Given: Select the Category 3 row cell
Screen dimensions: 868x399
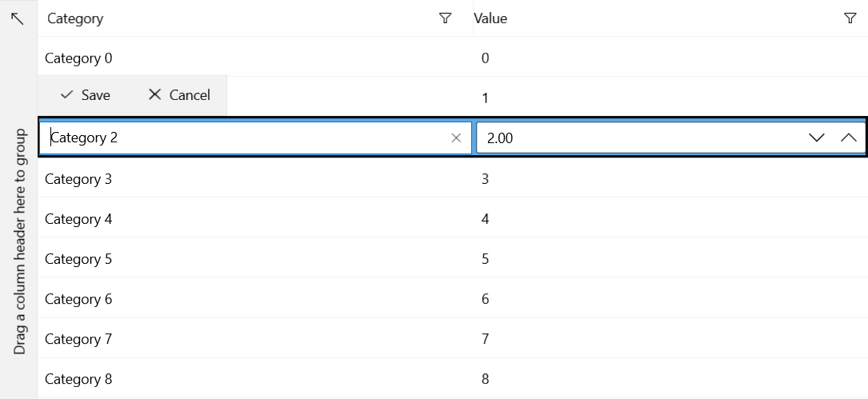Looking at the screenshot, I should (x=255, y=179).
